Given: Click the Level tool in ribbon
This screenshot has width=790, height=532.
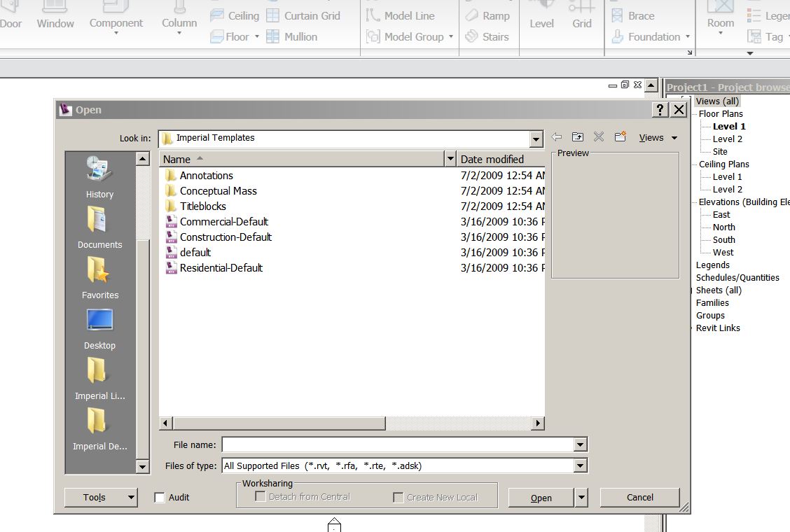Looking at the screenshot, I should [541, 15].
